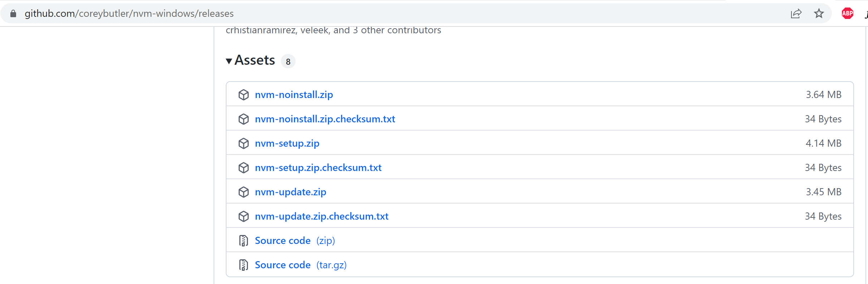The width and height of the screenshot is (868, 284).
Task: Click archive icon beside Source code (tar.gz)
Action: pos(244,265)
